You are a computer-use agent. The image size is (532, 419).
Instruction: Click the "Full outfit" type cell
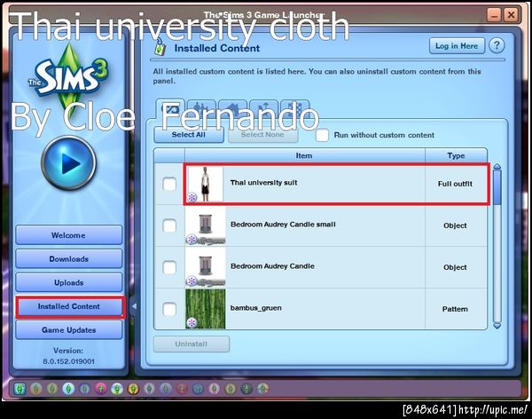455,184
